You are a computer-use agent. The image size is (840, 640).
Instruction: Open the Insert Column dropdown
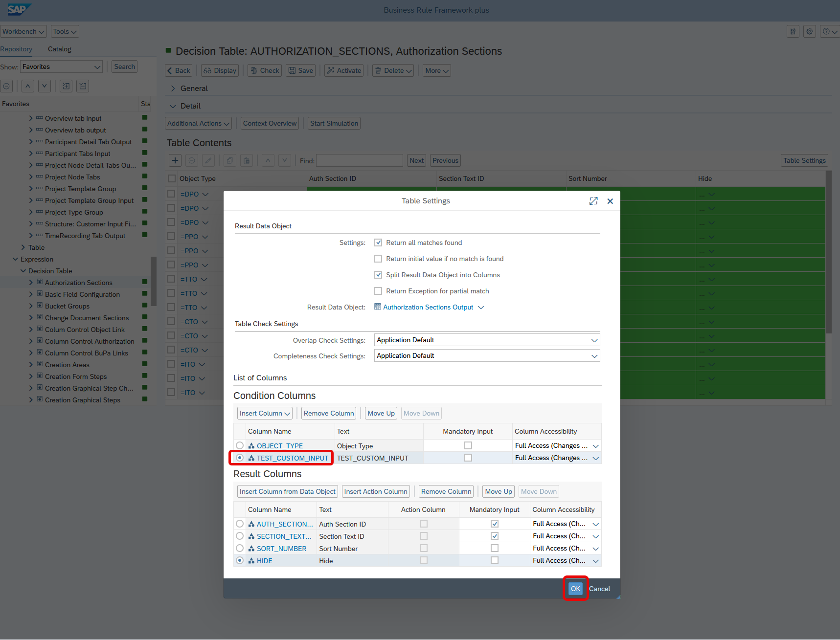click(265, 413)
